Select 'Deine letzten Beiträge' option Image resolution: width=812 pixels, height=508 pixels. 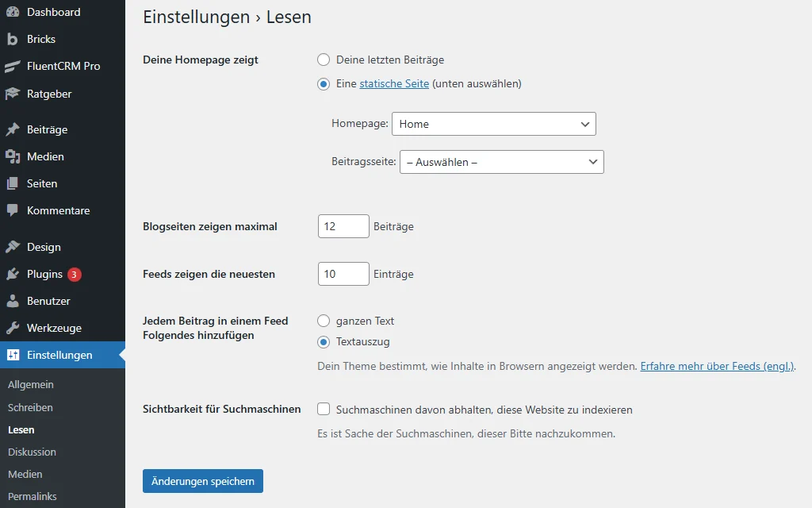tap(324, 60)
